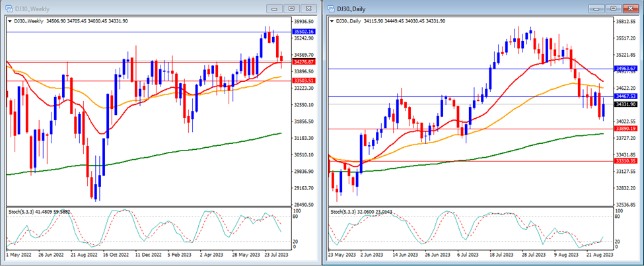
Task: Expand the triangle beside the DJ30.,Weekly chart label
Action: (11, 21)
